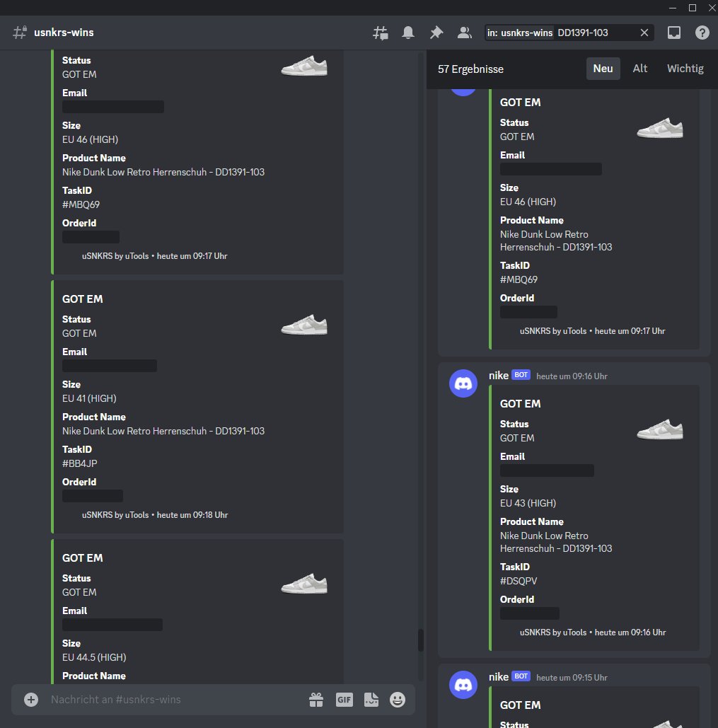The image size is (718, 728).
Task: Click nike bot avatar at 09:16 Uhr
Action: coord(463,383)
